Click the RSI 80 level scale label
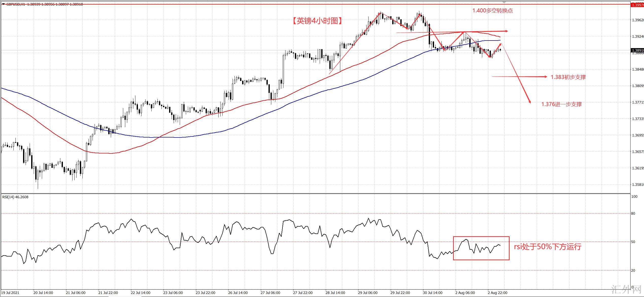 click(x=633, y=213)
